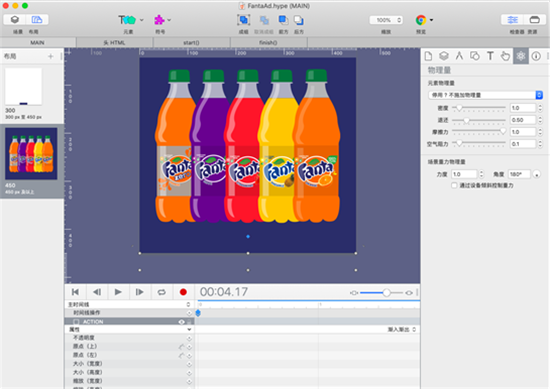Enable gravity control via device tilt checkbox
The height and width of the screenshot is (389, 550).
coord(454,185)
